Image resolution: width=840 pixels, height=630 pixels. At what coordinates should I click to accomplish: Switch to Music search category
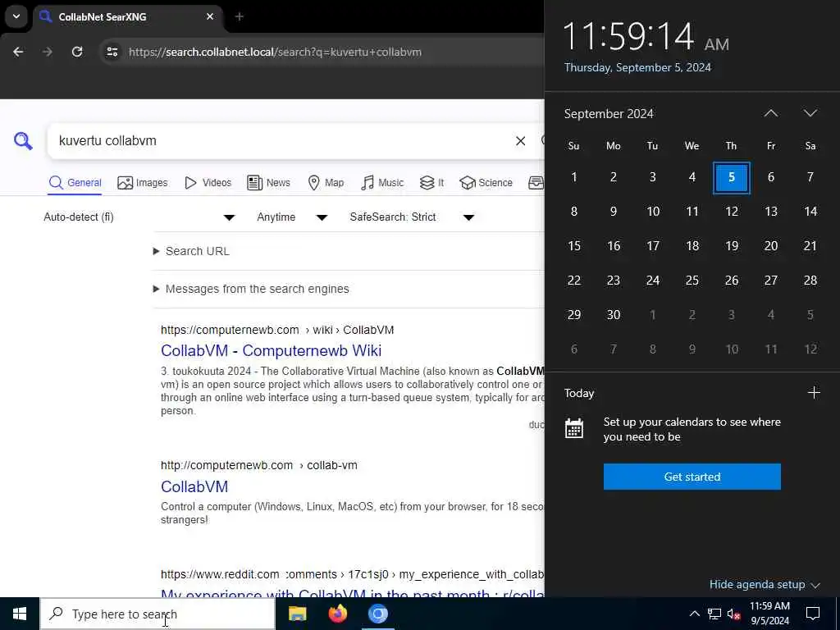point(382,183)
